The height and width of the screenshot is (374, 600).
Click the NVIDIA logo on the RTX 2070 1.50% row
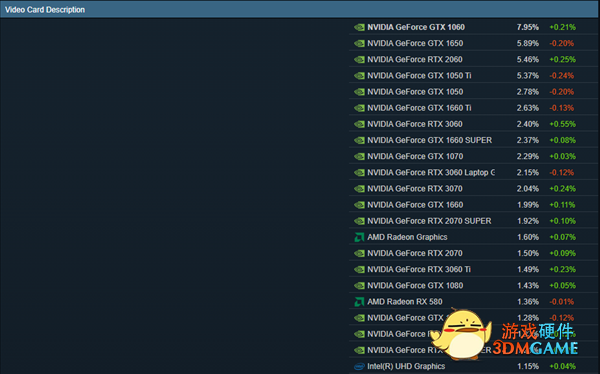pos(359,253)
